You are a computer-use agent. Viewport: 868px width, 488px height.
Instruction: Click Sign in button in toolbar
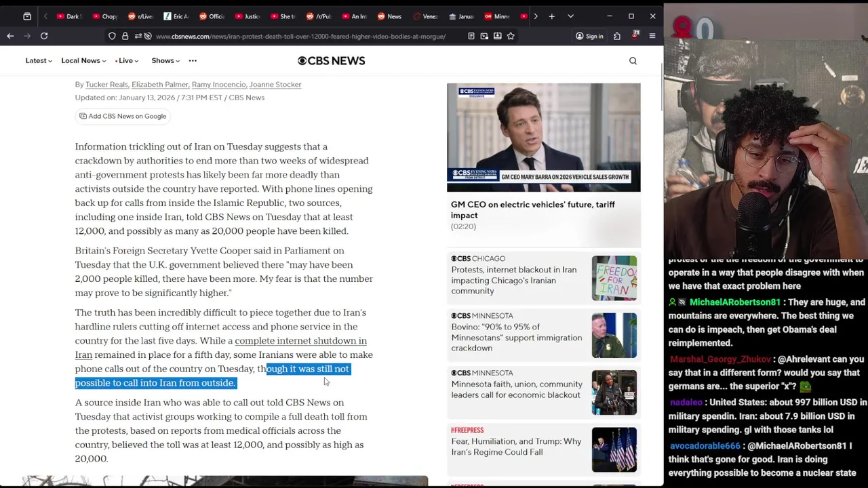(x=589, y=36)
